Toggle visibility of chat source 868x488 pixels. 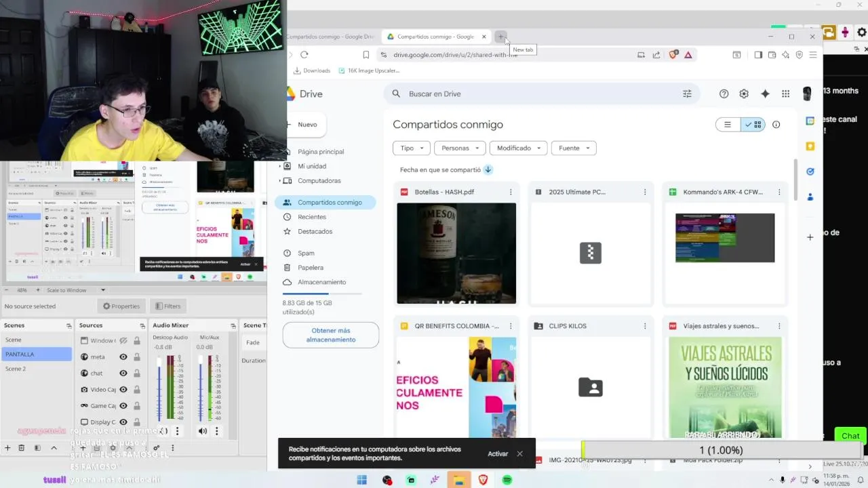click(123, 373)
